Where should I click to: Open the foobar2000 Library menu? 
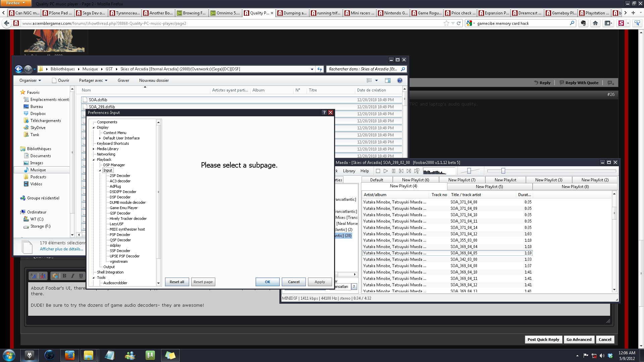(x=349, y=171)
